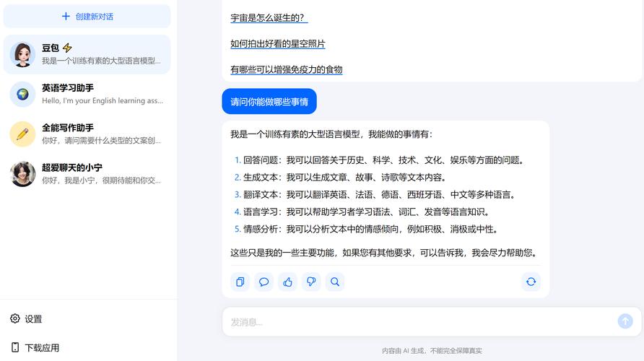Click the send arrow button

(x=625, y=321)
